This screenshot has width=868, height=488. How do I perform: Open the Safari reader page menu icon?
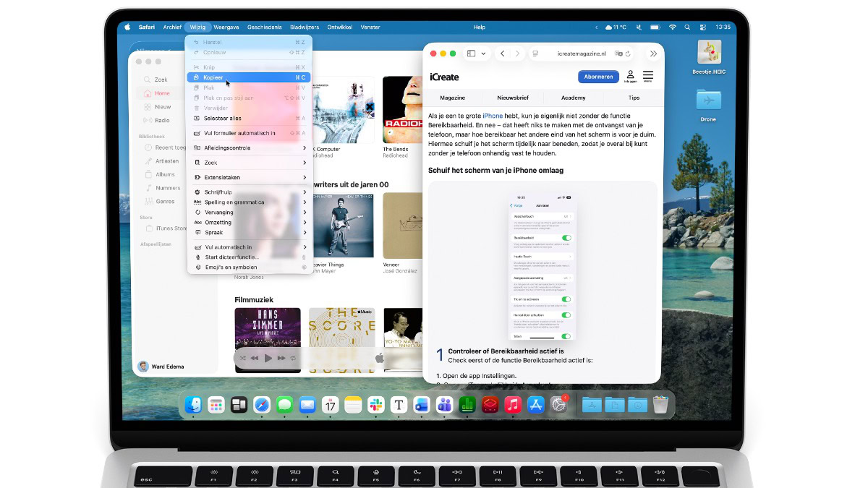535,53
